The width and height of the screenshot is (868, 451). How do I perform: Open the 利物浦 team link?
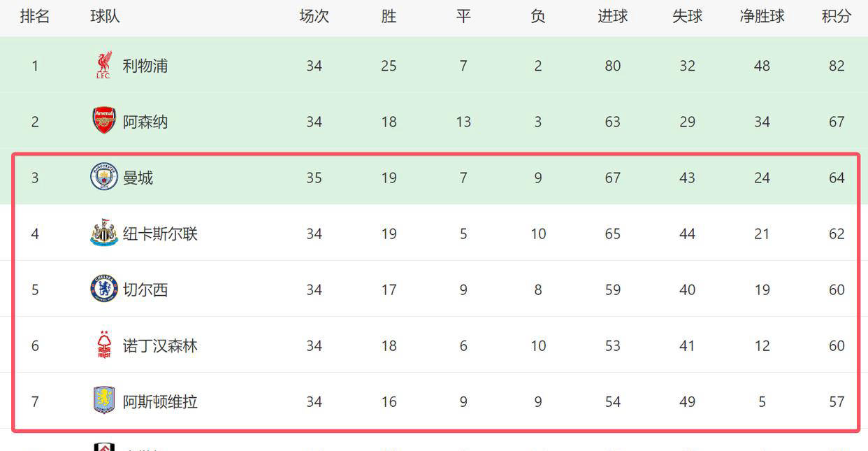coord(145,66)
